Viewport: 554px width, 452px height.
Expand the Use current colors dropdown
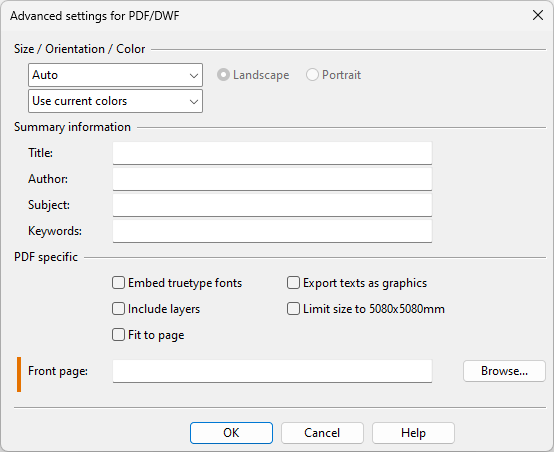[x=115, y=101]
